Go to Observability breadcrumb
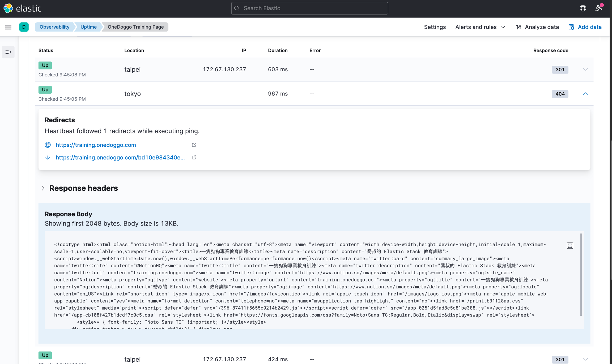612x364 pixels. point(54,27)
